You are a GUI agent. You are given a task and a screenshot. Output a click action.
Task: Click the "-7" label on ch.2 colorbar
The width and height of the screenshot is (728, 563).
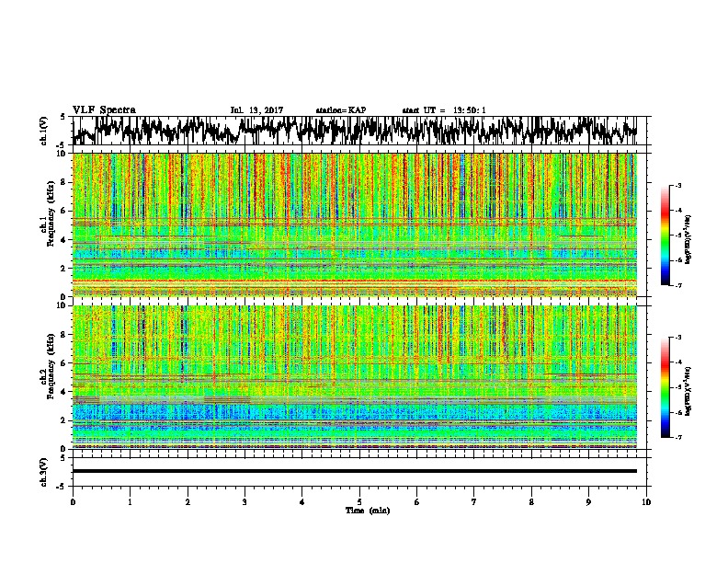[x=677, y=437]
